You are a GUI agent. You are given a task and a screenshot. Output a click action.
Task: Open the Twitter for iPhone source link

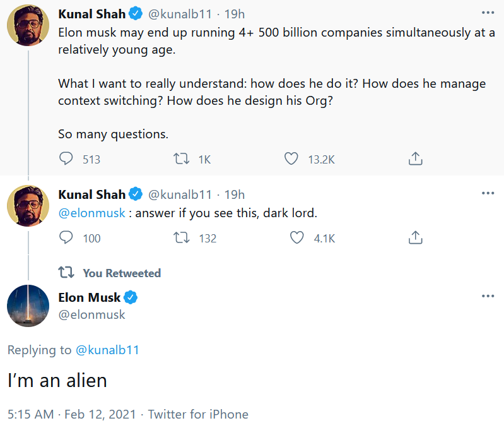point(198,414)
